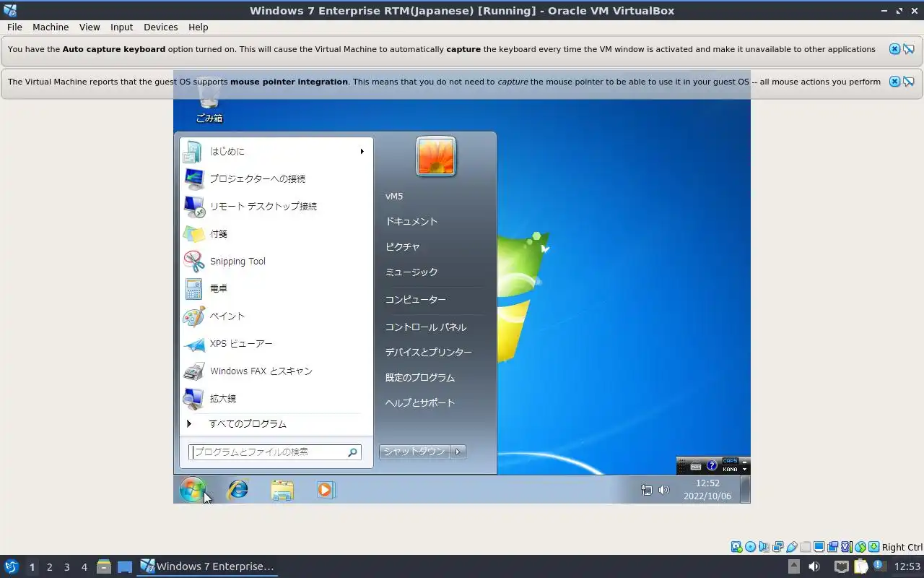Toggle CAPS lock on IME language bar
The width and height of the screenshot is (924, 578).
730,461
